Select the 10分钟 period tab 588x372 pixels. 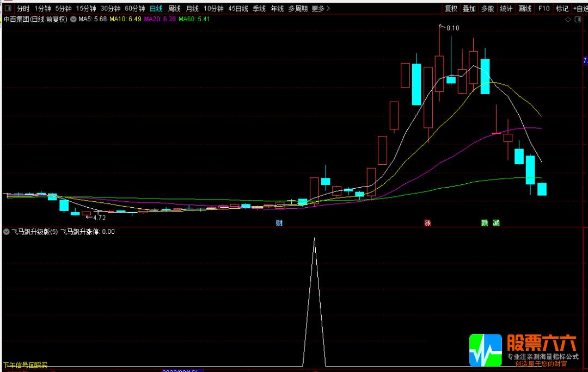tap(213, 8)
